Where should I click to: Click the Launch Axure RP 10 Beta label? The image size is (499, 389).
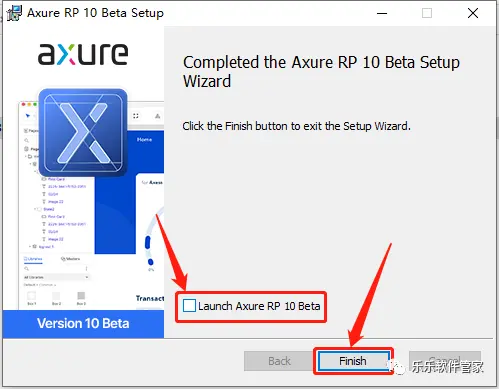click(259, 306)
